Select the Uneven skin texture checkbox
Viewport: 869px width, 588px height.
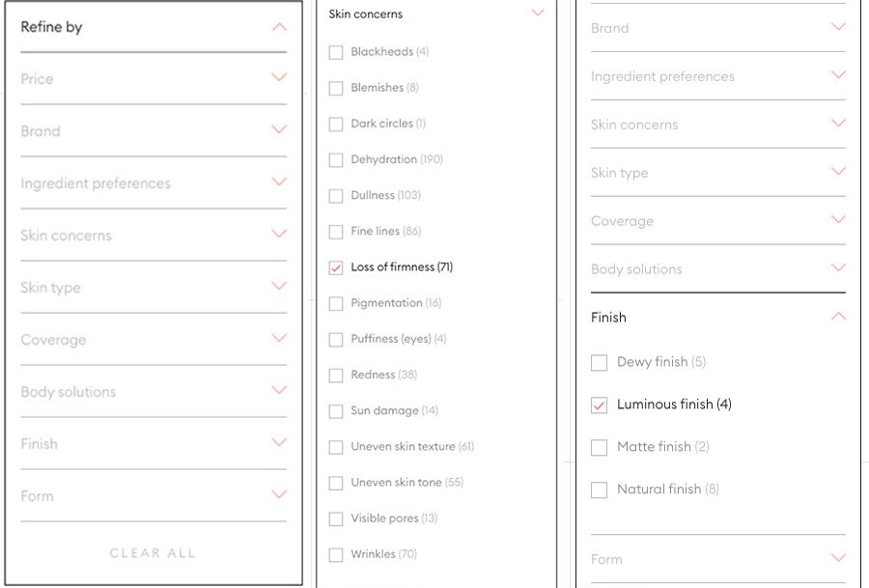[x=336, y=447]
